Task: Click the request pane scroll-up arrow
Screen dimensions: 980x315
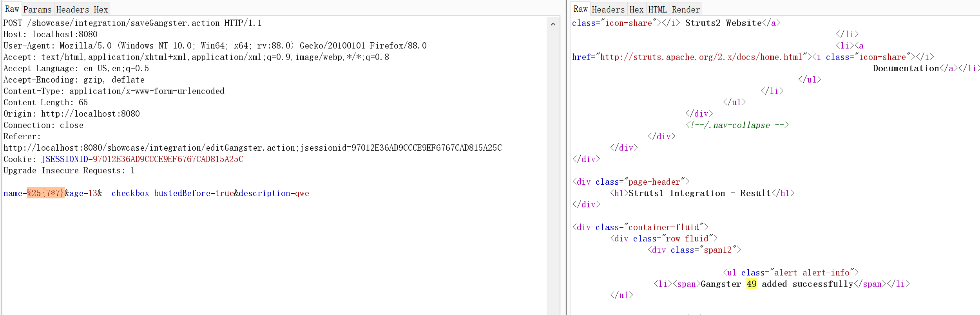Action: [x=553, y=24]
